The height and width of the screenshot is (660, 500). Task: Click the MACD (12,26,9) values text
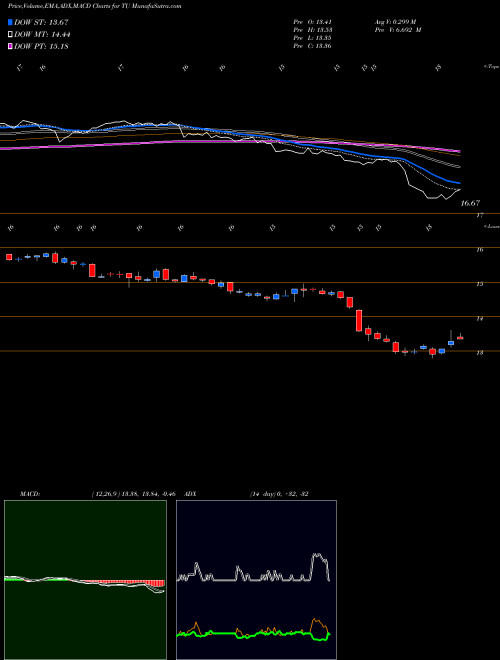(x=136, y=494)
